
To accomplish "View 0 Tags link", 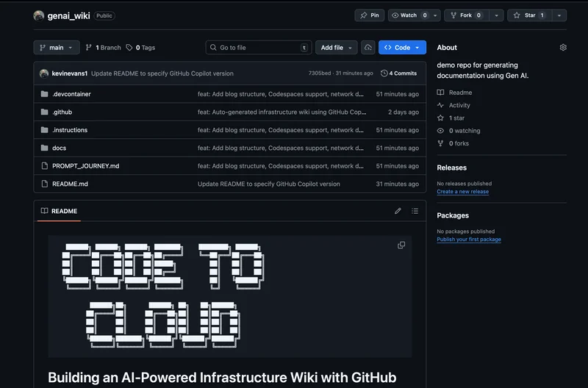I will click(140, 48).
